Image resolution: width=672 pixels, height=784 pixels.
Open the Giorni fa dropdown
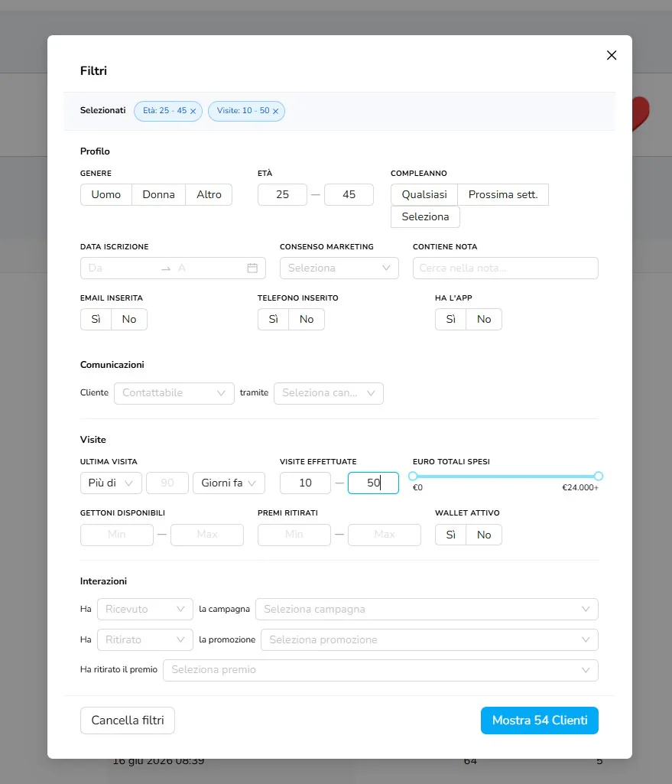pos(229,483)
